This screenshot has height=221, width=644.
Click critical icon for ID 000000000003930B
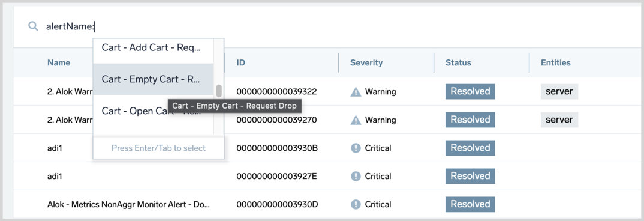(356, 148)
